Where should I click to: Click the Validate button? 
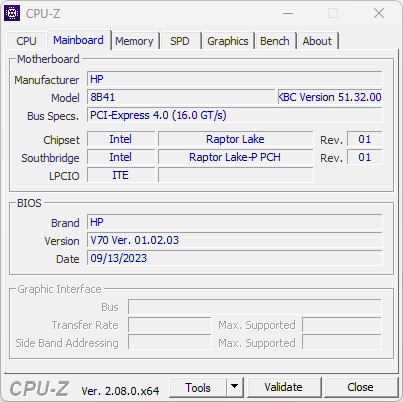tap(284, 387)
